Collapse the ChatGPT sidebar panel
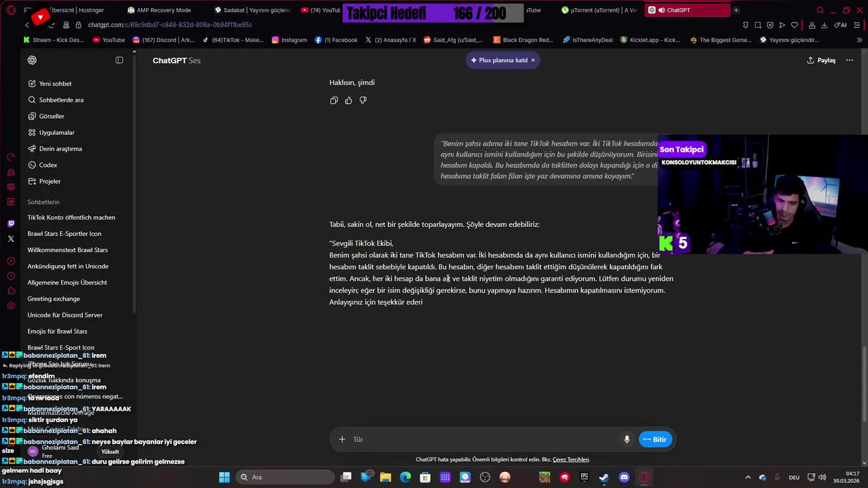The height and width of the screenshot is (488, 868). (x=119, y=60)
